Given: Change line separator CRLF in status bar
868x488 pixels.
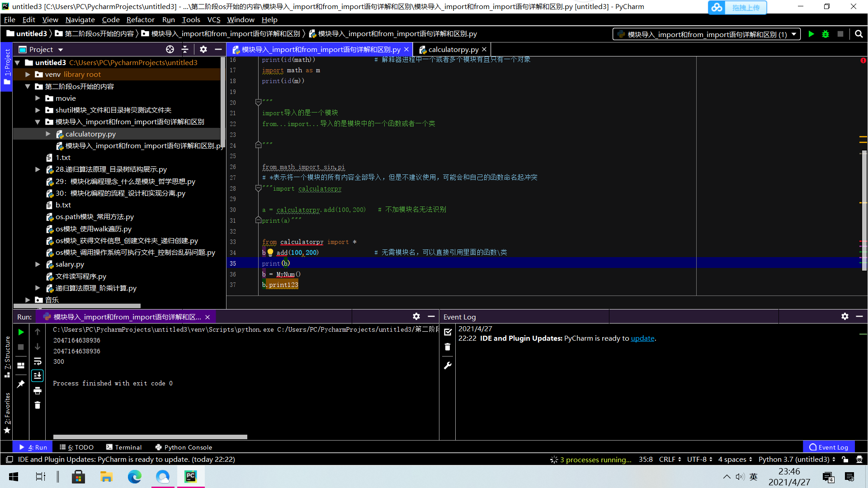Looking at the screenshot, I should 670,460.
